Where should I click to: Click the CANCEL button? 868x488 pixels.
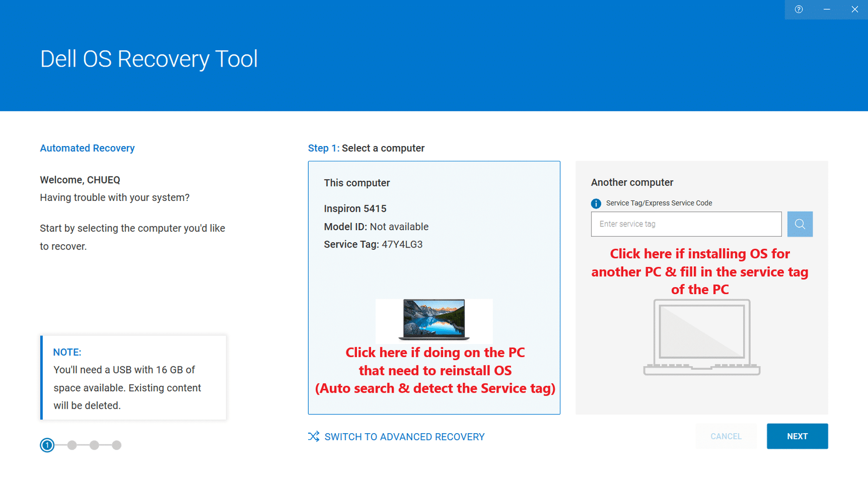[x=726, y=436]
